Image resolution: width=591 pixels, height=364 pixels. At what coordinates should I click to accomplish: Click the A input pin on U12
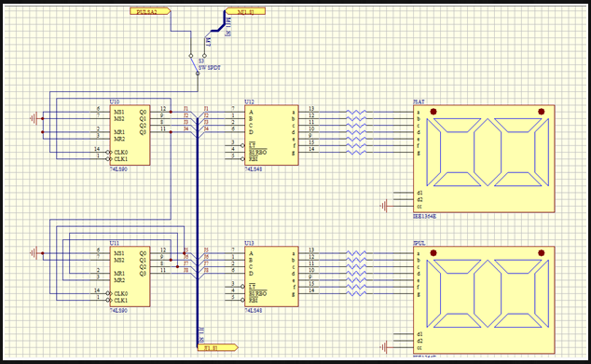pos(251,112)
